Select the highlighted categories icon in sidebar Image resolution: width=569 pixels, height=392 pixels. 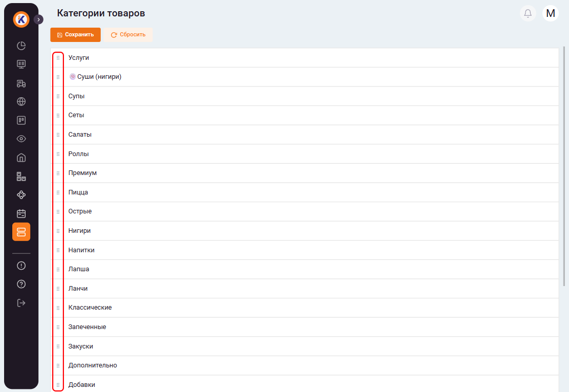pos(21,232)
